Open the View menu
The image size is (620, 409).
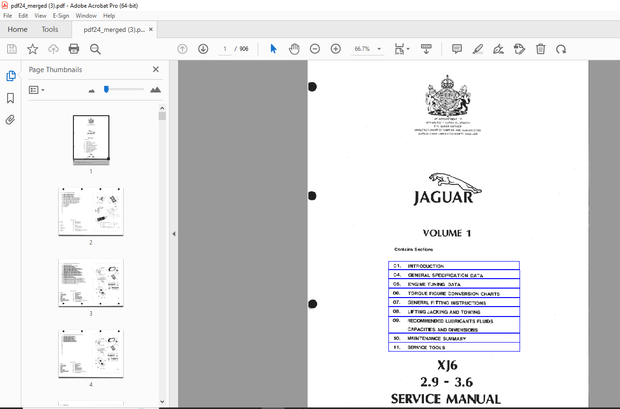(x=40, y=16)
